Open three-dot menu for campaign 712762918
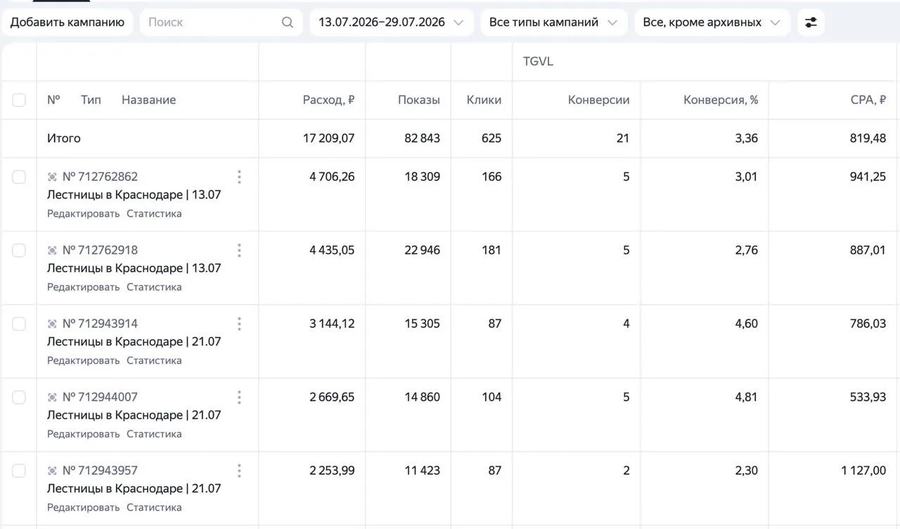Screen dimensions: 900x529 [x=239, y=250]
